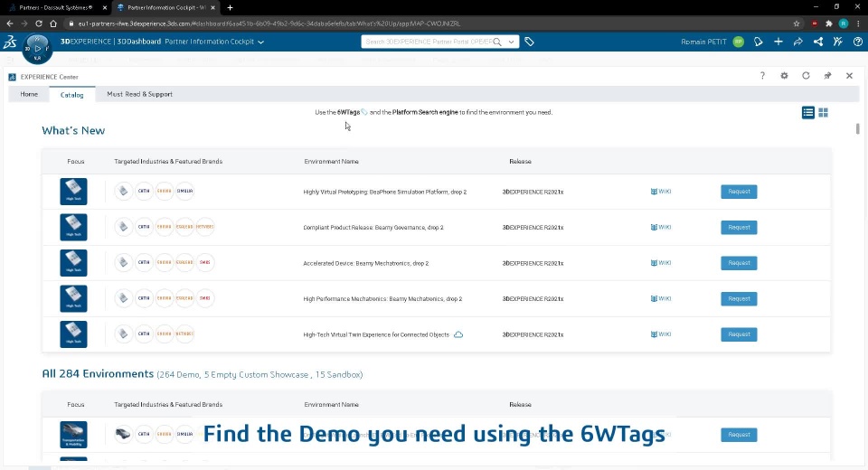The height and width of the screenshot is (470, 868).
Task: Open the notifications icon in the top bar
Action: (x=759, y=42)
